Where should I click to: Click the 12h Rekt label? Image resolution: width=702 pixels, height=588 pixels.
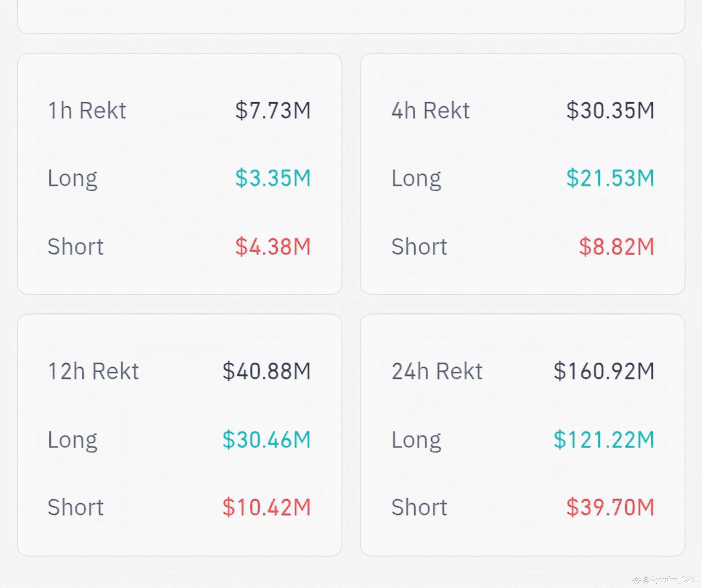click(x=93, y=371)
